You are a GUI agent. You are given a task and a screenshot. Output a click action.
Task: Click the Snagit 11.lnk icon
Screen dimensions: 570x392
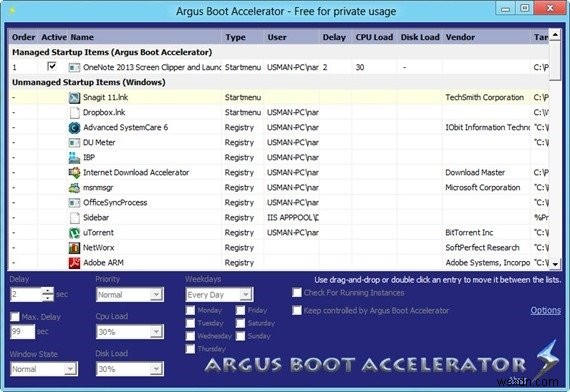coord(74,97)
